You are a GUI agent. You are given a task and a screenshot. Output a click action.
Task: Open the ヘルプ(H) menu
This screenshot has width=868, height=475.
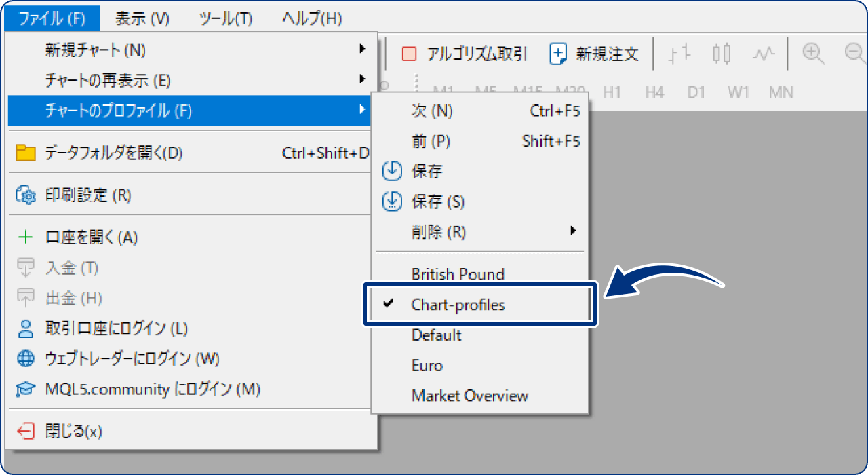tap(312, 18)
